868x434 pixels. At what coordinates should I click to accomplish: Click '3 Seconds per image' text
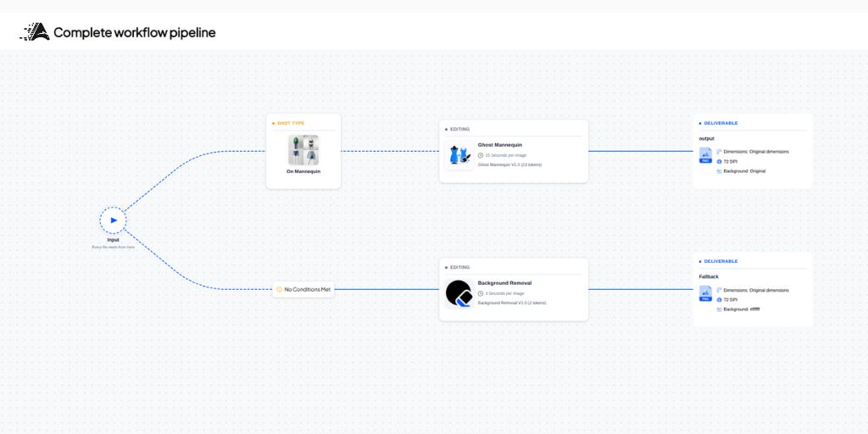pyautogui.click(x=504, y=293)
